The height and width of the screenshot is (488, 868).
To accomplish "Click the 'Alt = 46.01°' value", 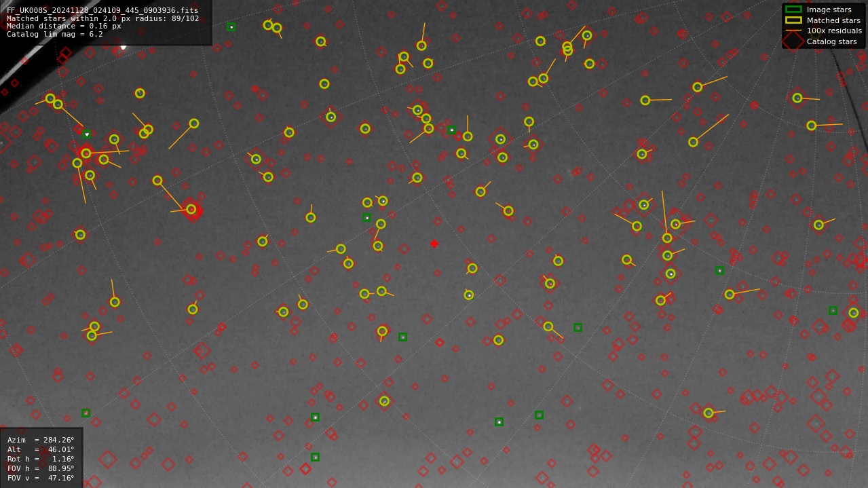I will coord(41,449).
